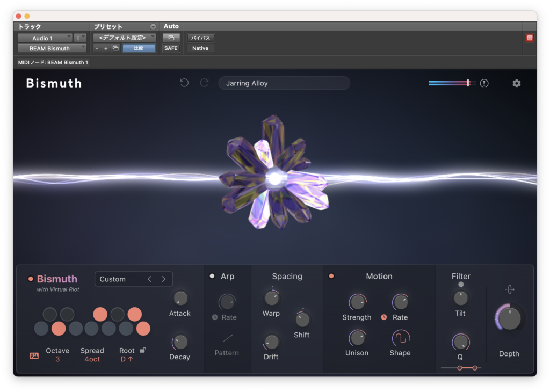
Task: Click the exclamation limiter warning icon
Action: [484, 83]
